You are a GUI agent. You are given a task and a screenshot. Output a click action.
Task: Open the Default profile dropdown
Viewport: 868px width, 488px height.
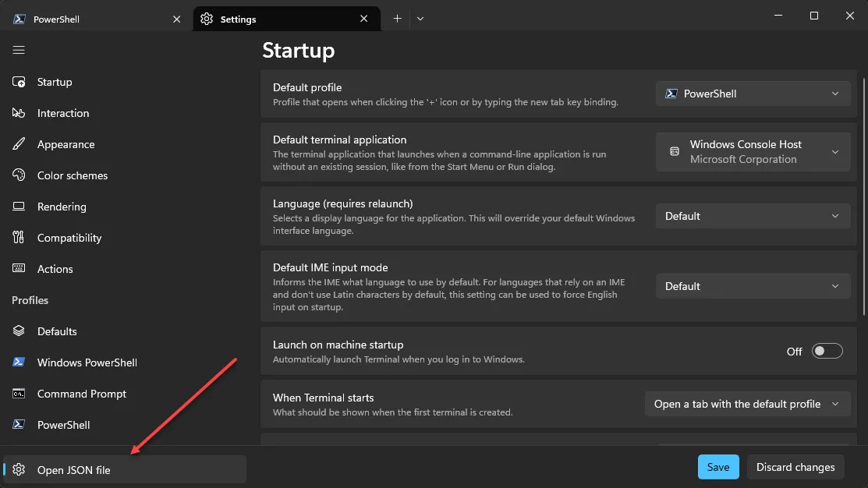tap(752, 93)
